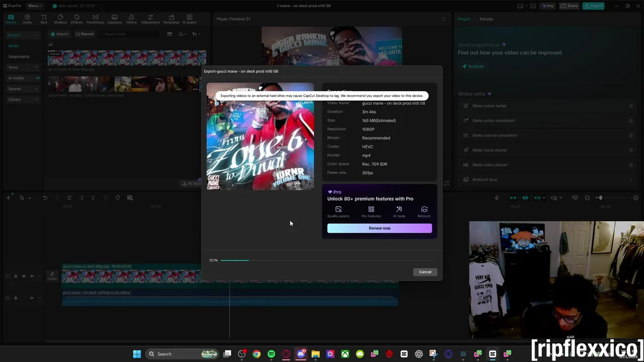Switch to the Details tab
Image resolution: width=644 pixels, height=362 pixels.
(x=486, y=19)
